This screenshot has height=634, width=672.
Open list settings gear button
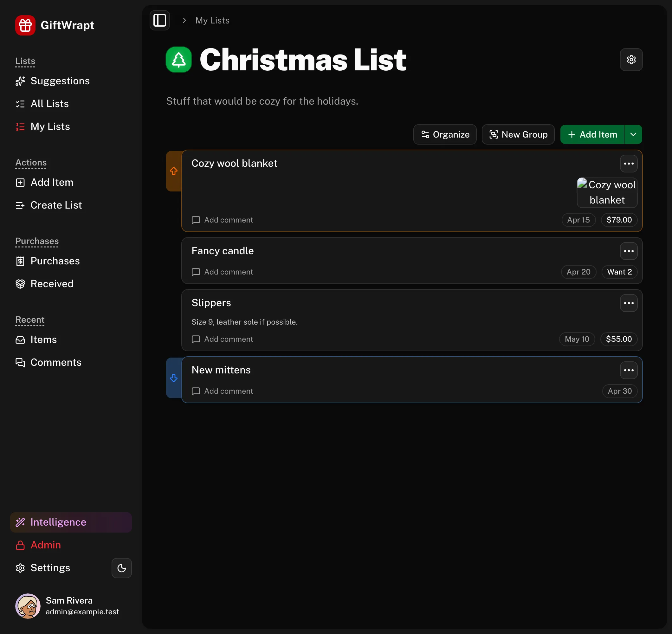[631, 60]
